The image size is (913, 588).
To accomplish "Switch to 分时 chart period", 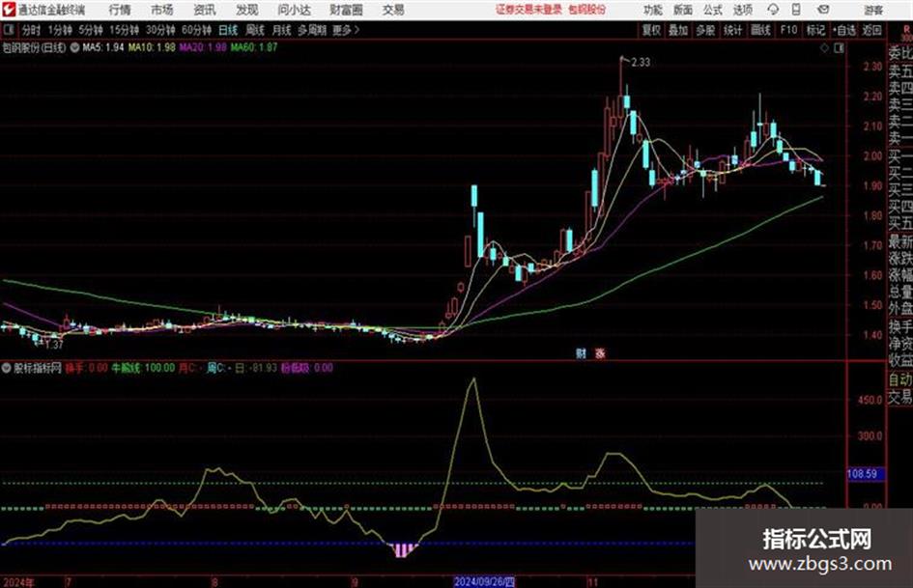I will [x=31, y=30].
